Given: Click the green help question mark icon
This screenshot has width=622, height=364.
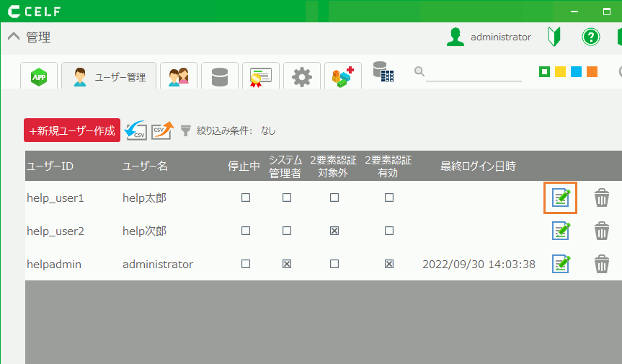Looking at the screenshot, I should click(591, 37).
